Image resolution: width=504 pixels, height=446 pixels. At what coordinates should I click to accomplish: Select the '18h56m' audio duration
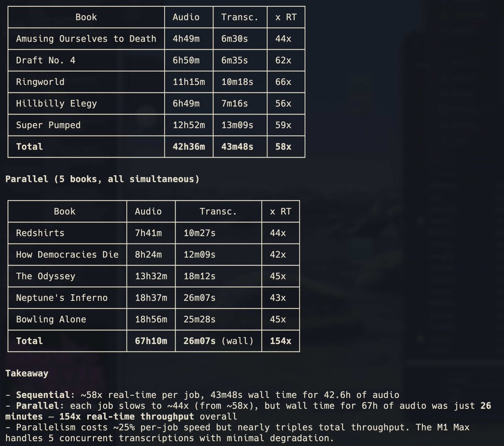click(151, 319)
